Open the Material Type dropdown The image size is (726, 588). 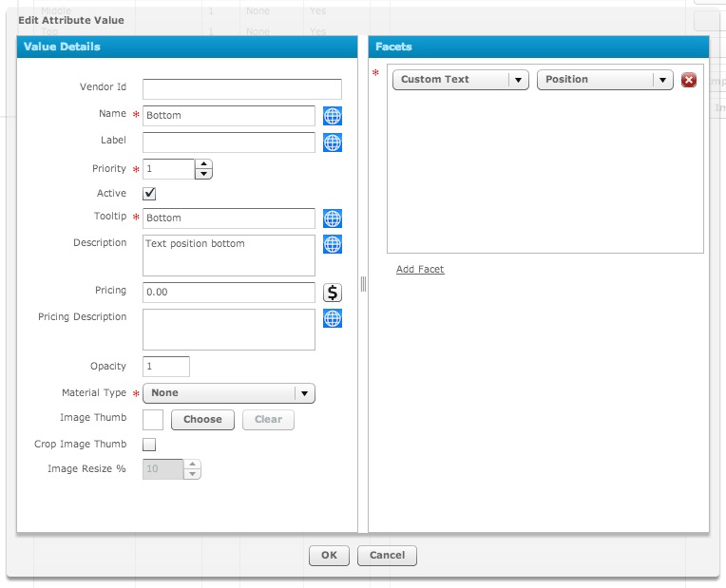click(x=229, y=393)
